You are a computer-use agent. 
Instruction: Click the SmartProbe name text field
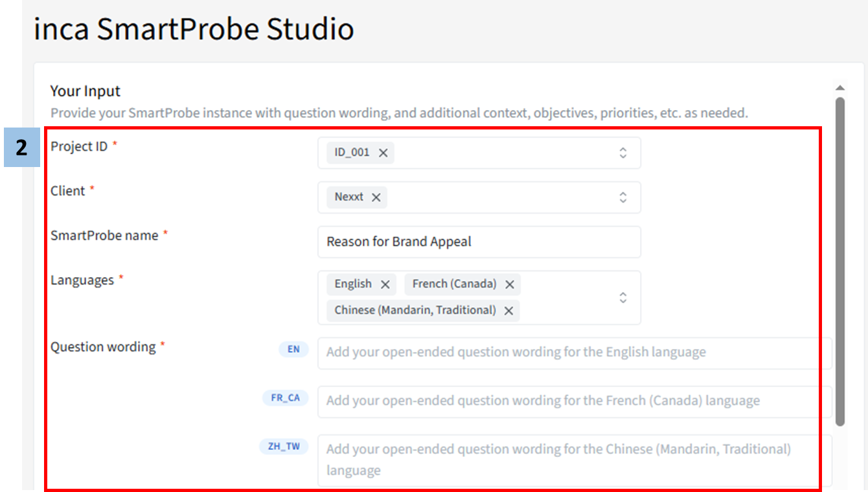(x=479, y=242)
